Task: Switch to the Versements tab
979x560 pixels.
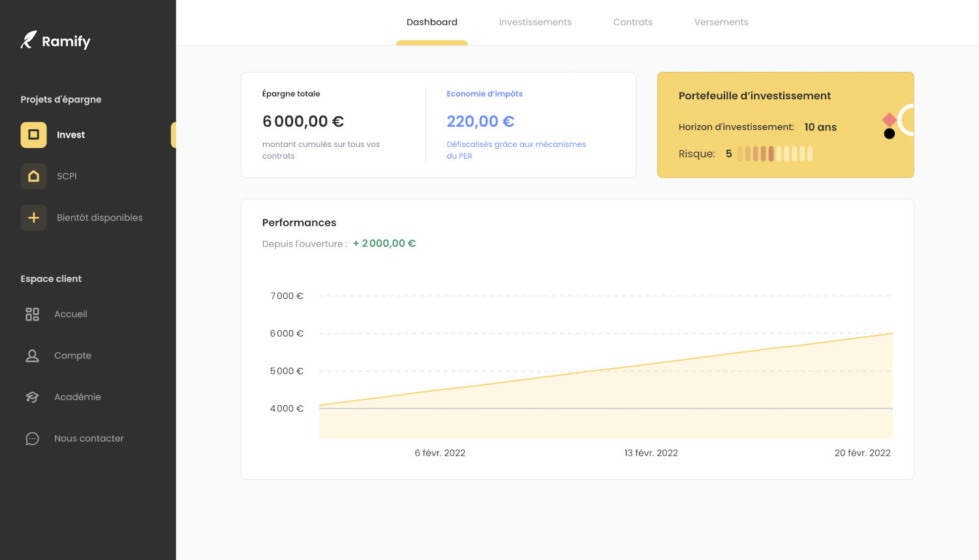Action: click(721, 22)
